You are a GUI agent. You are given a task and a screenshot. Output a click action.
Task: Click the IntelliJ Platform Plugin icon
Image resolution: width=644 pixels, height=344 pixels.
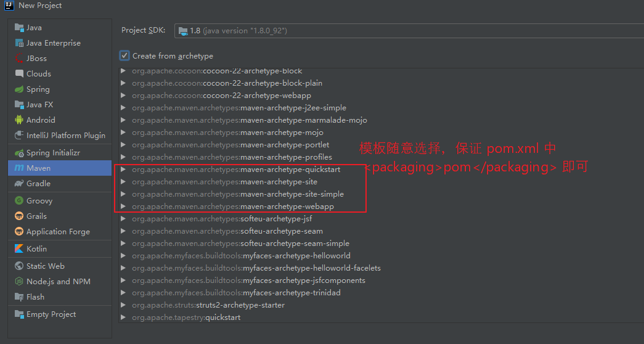click(19, 135)
